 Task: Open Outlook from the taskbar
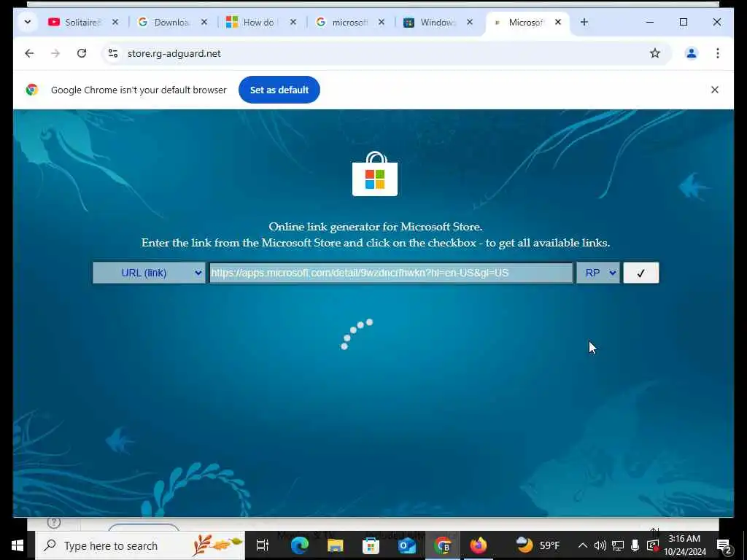click(x=407, y=545)
